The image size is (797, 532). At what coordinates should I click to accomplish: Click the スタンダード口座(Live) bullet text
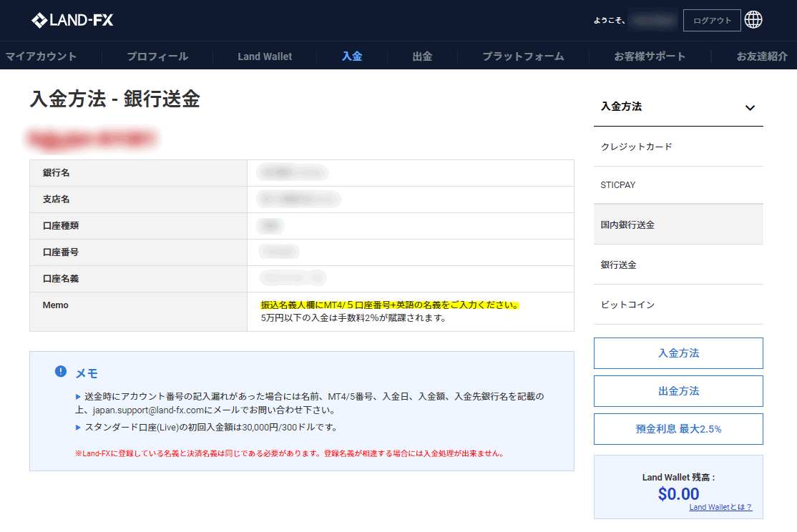tap(211, 428)
